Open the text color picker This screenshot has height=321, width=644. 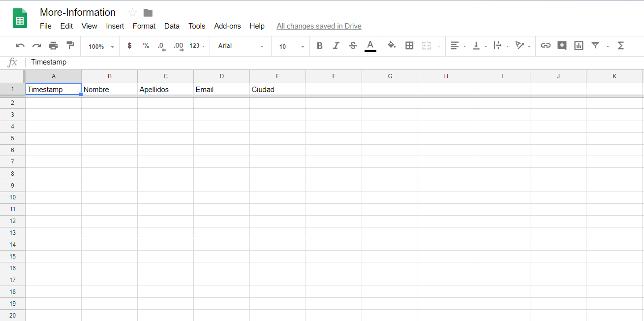click(370, 45)
